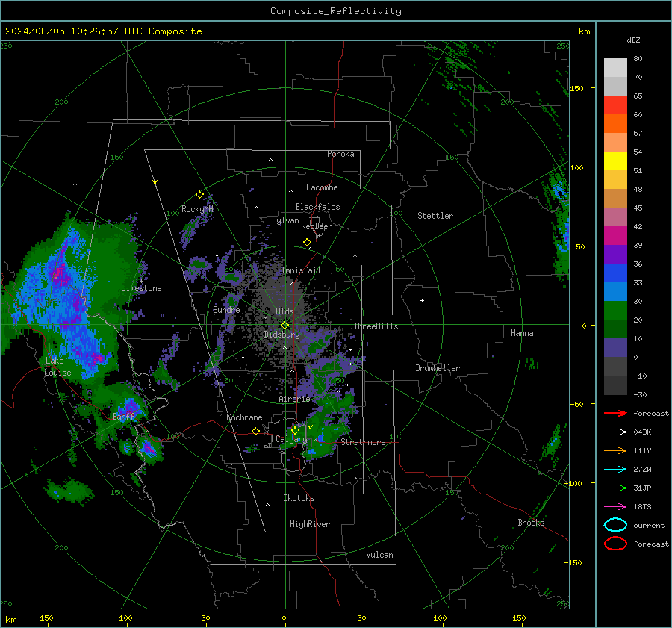Click the Ponoka city label
Viewport: 672px width, 628px height.
340,154
